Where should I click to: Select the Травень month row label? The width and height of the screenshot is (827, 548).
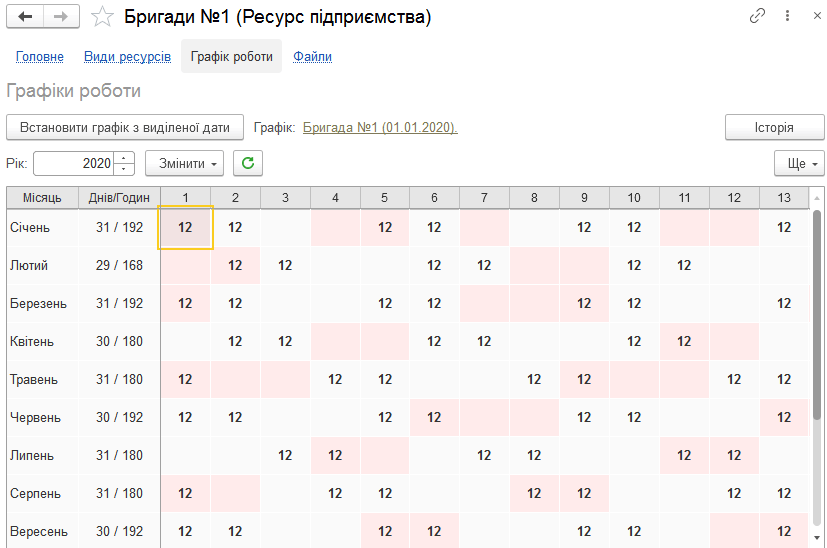(x=34, y=379)
